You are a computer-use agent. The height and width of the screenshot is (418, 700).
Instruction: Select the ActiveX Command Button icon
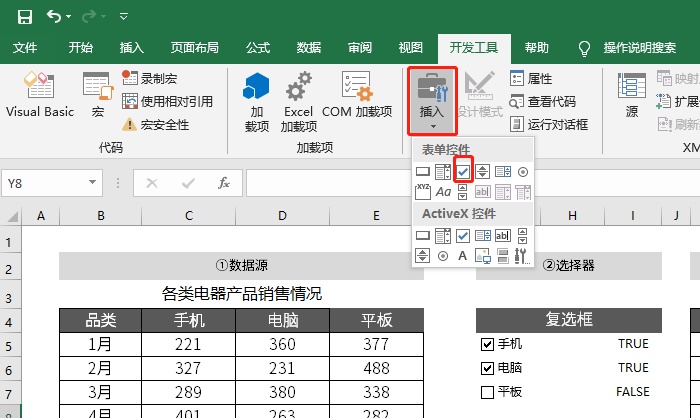423,235
